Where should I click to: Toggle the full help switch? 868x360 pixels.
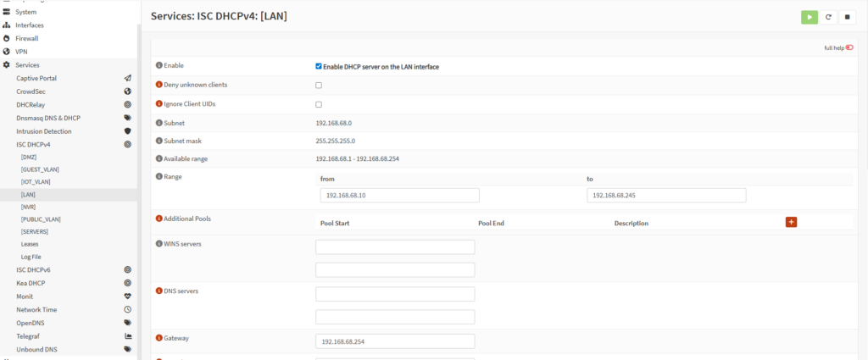point(849,48)
